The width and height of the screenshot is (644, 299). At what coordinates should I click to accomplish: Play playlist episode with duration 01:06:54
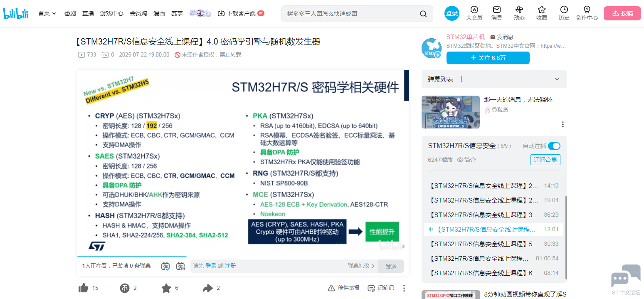494,258
